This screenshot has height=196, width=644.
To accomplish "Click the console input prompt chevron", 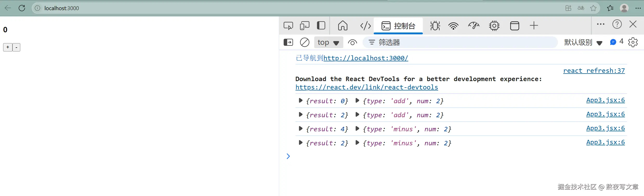I will click(288, 156).
